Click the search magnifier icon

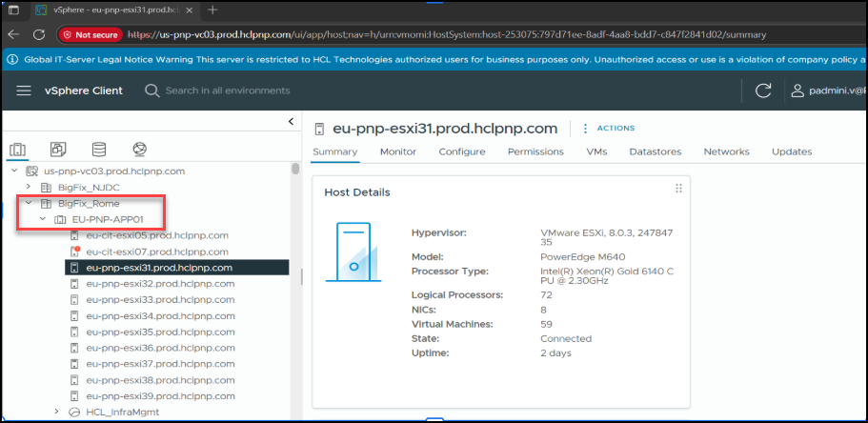pyautogui.click(x=152, y=91)
